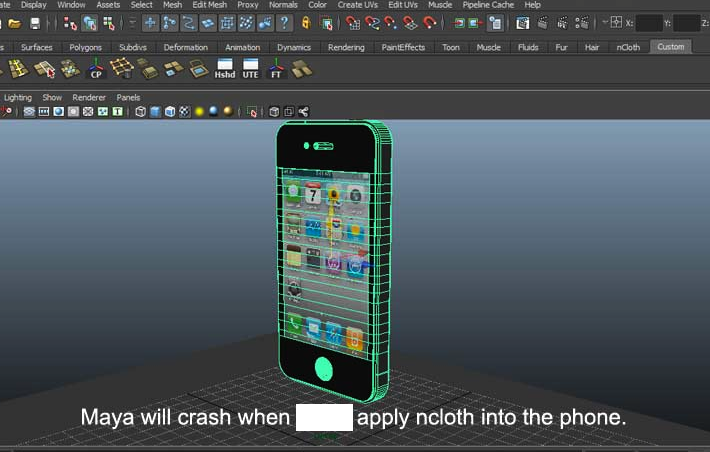The image size is (710, 452).
Task: Click the UTE UV Texture Editor shelf button
Action: click(x=250, y=68)
